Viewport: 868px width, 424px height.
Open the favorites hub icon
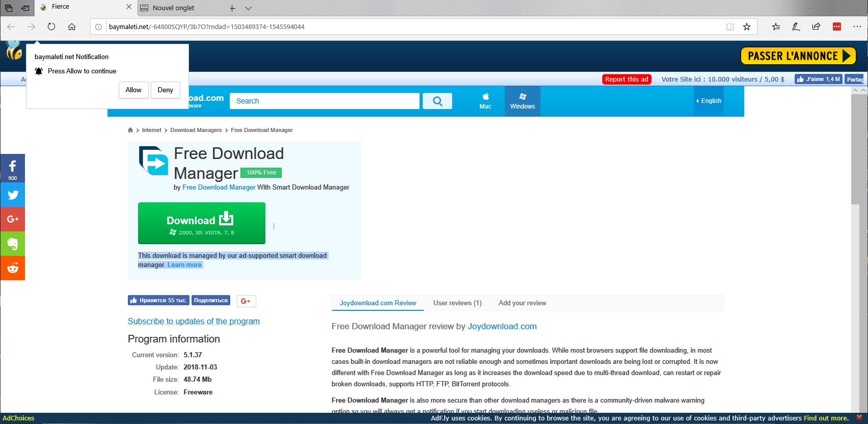point(776,26)
